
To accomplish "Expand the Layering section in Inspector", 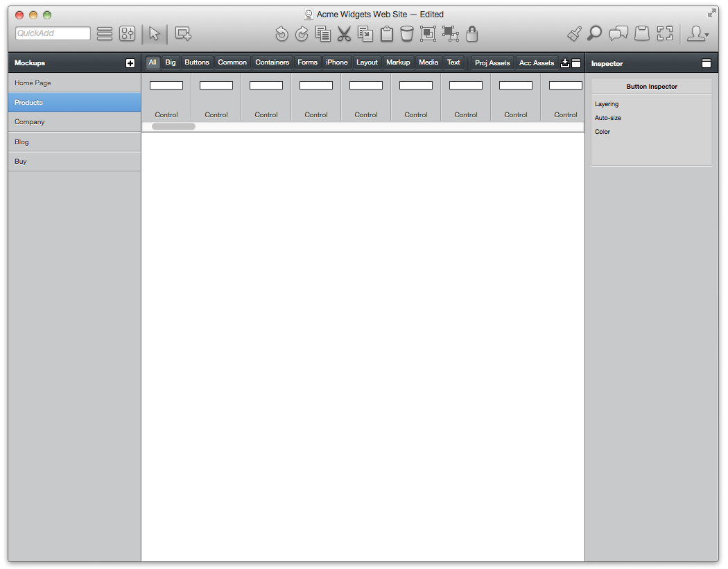I will pos(607,104).
